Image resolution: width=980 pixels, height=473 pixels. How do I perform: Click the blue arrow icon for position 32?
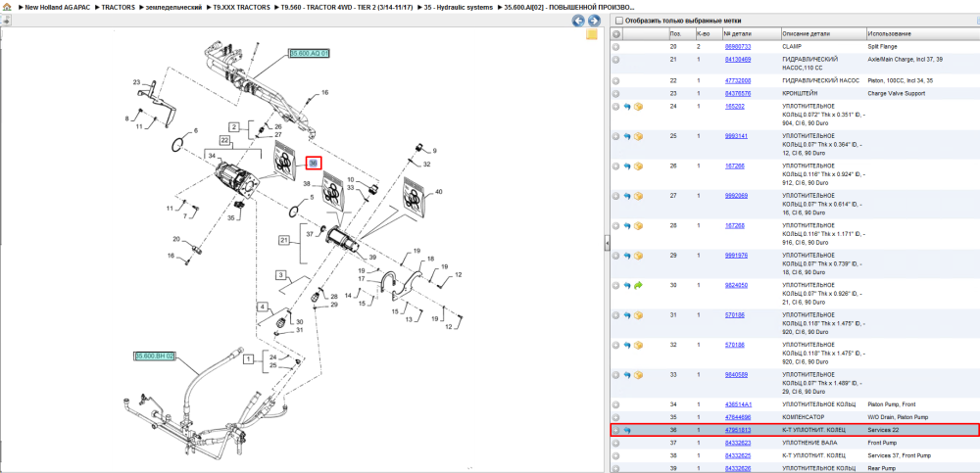point(627,345)
